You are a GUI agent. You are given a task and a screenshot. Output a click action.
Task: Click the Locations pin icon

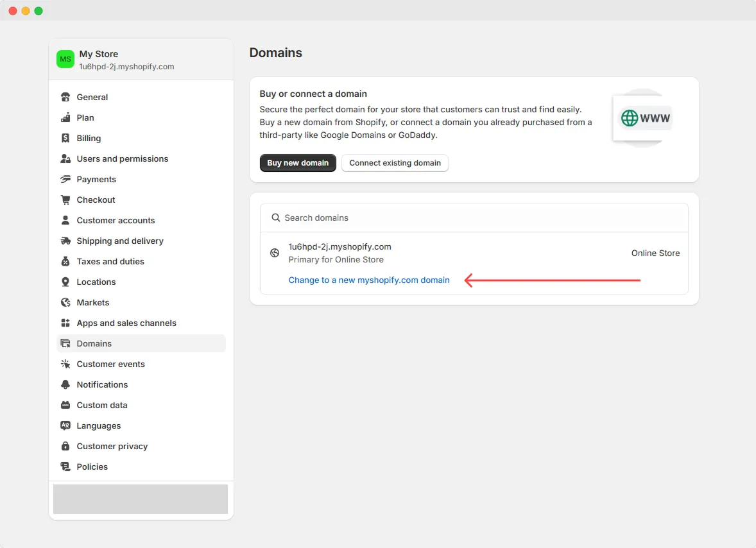[x=65, y=282]
